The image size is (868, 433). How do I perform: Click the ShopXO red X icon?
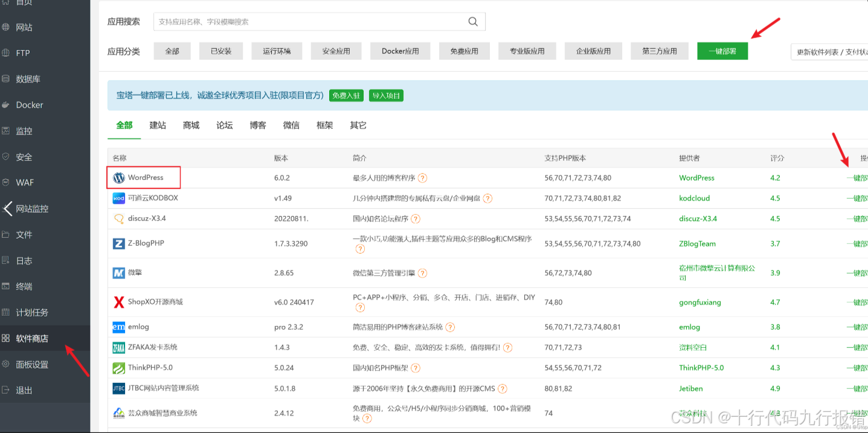[119, 302]
